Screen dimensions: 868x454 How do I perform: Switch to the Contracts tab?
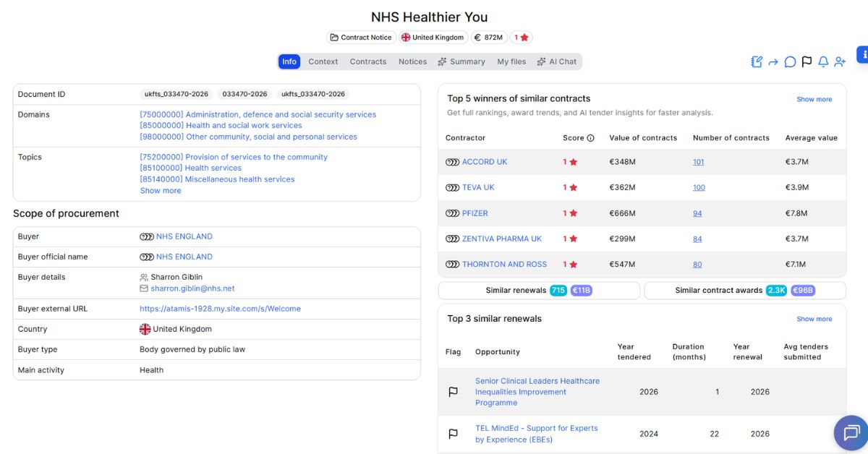[368, 61]
